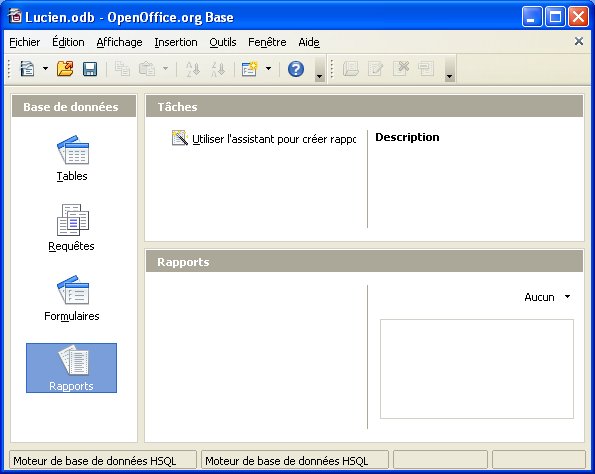Open the Paste dropdown arrow
The width and height of the screenshot is (595, 474).
coord(165,69)
